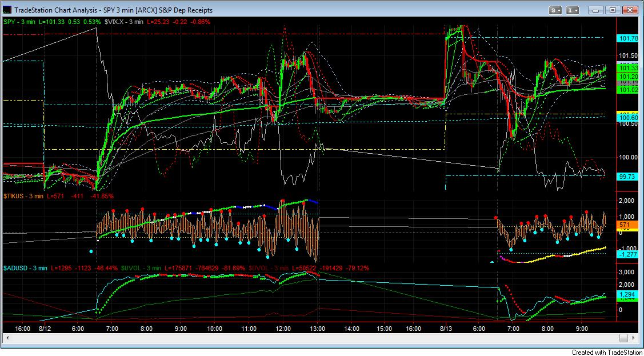Select the '$UVOL - 3 min' label
Screen dimensions: 644x356
click(141, 268)
